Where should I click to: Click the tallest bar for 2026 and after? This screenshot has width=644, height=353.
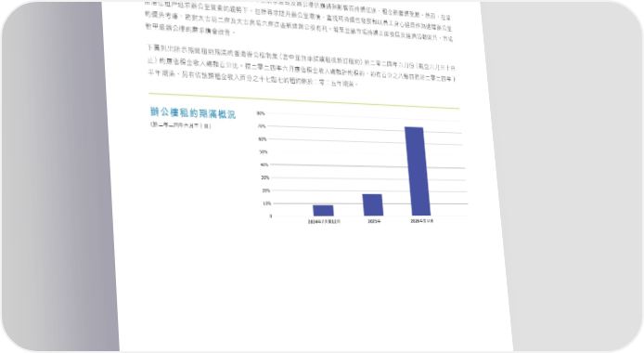click(x=418, y=171)
